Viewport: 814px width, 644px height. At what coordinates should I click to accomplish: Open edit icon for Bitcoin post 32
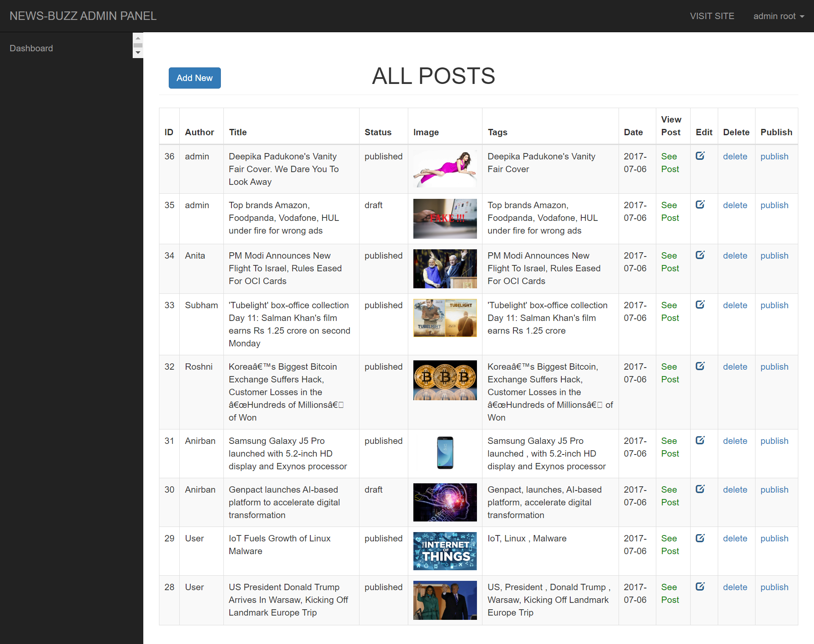[x=700, y=366]
